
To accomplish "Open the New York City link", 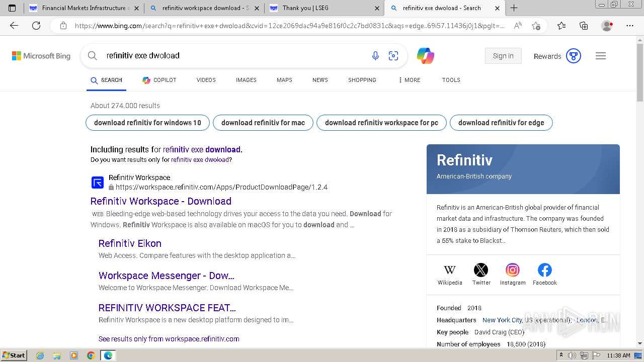I will pyautogui.click(x=502, y=320).
